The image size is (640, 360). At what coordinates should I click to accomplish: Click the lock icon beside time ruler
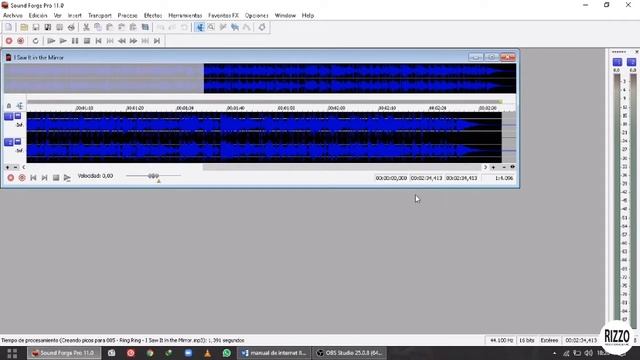click(9, 106)
